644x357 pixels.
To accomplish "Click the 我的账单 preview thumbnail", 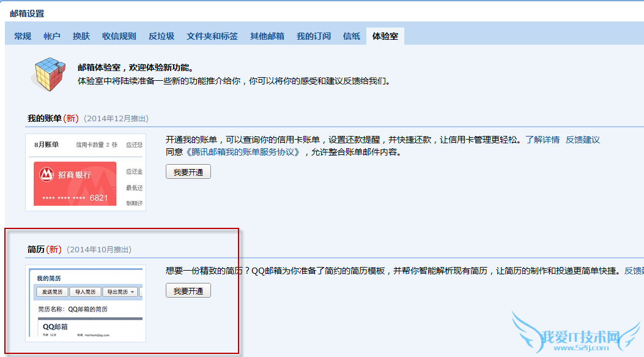I will click(x=86, y=172).
